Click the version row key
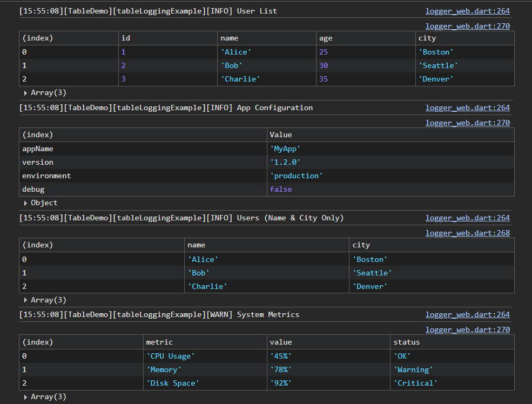Screen dimensions: 532x404 tap(38, 162)
